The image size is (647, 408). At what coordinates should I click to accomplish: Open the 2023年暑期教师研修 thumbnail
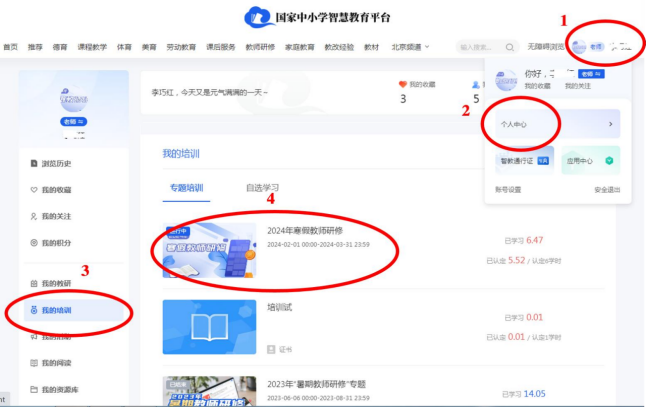[209, 391]
